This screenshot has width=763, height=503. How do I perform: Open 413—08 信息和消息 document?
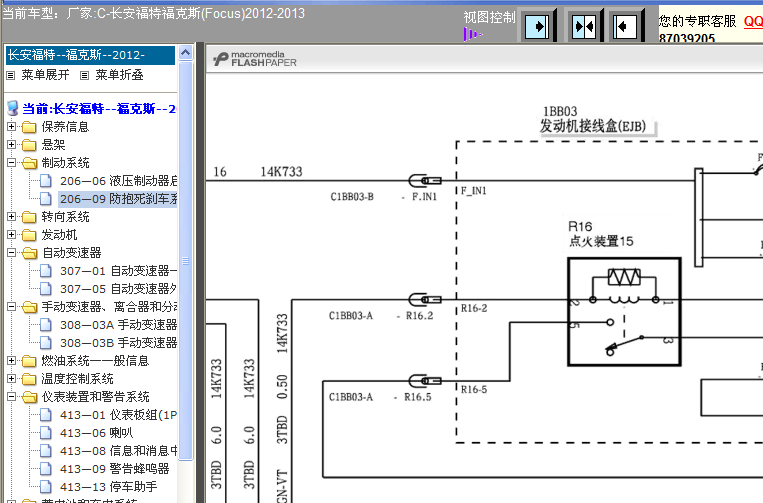click(118, 451)
